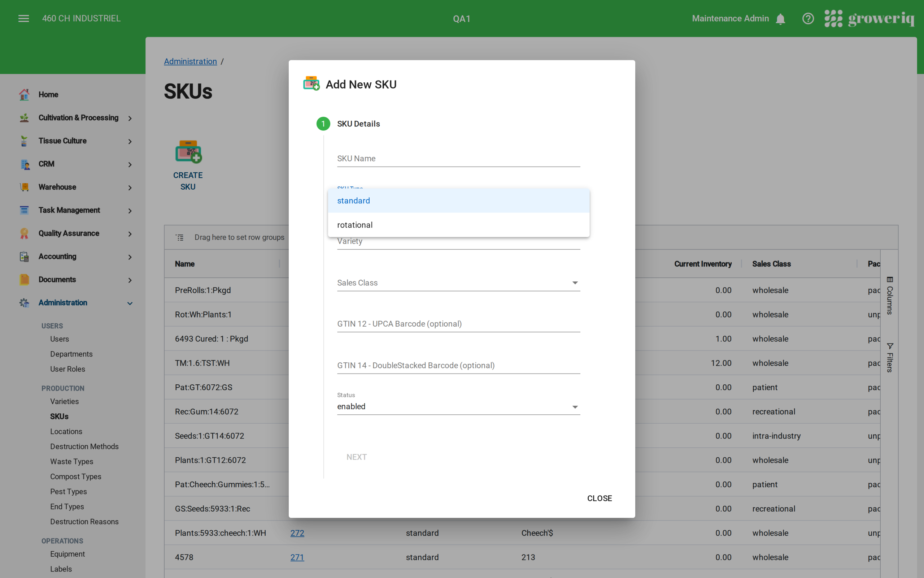Open the hamburger navigation menu
Screen dimensions: 924x578
tap(24, 18)
